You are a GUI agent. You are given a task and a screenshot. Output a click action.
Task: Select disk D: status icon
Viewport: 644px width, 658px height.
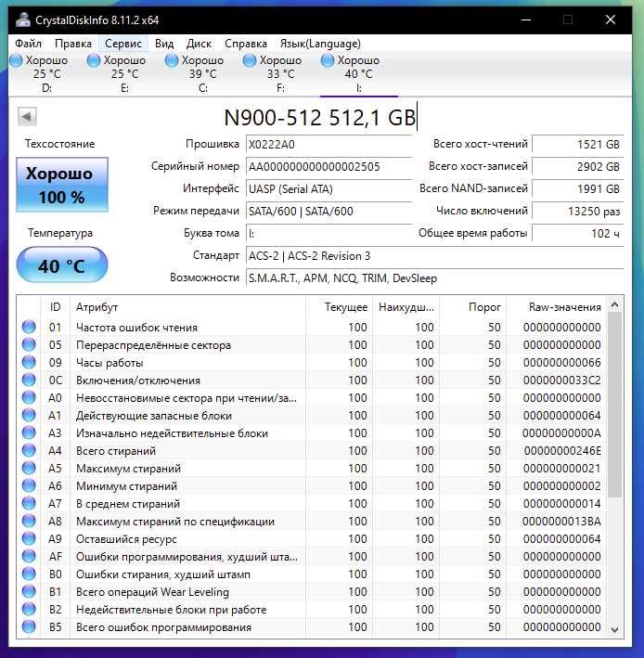[x=16, y=60]
